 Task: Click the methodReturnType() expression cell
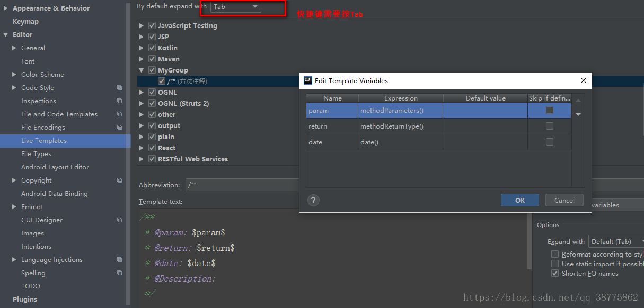click(401, 126)
